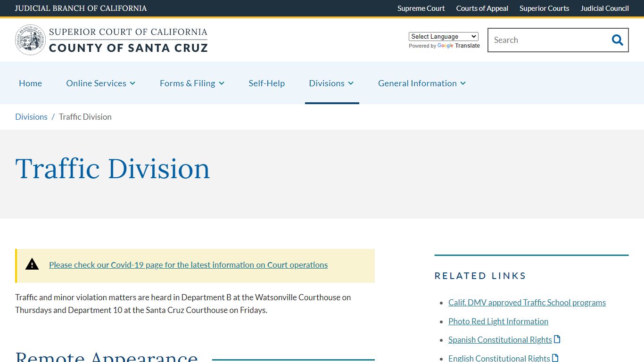Click the Powered by Google Translate text
Image resolution: width=644 pixels, height=362 pixels.
(x=444, y=46)
